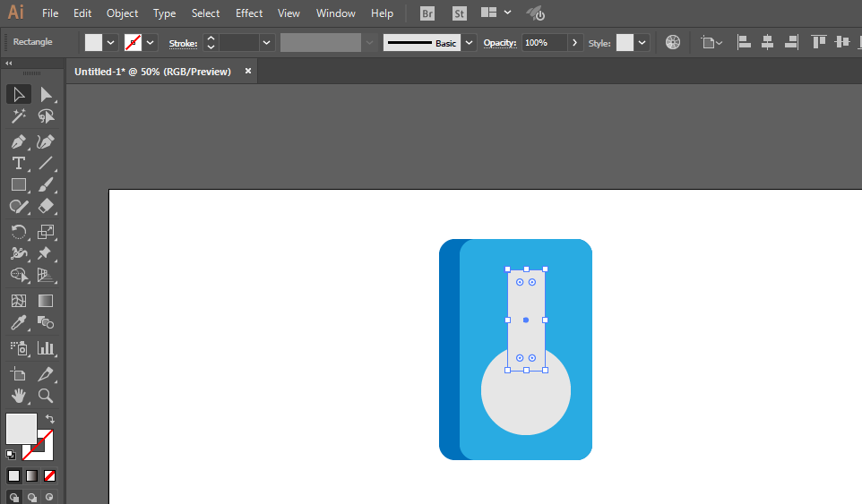Enable Draw Inside mode
This screenshot has width=862, height=504.
coord(49,498)
